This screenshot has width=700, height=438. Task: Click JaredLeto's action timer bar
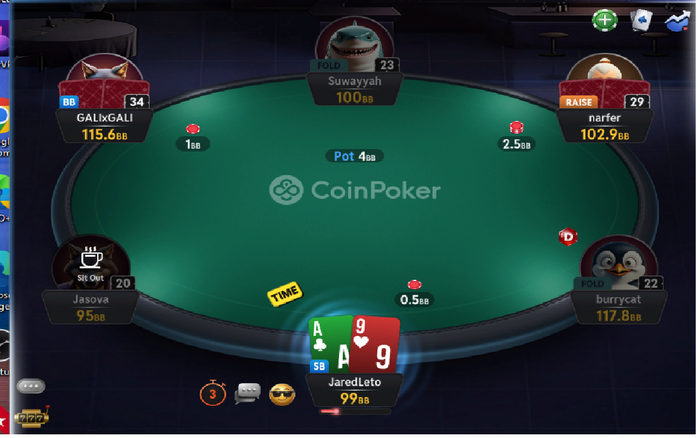pos(354,412)
